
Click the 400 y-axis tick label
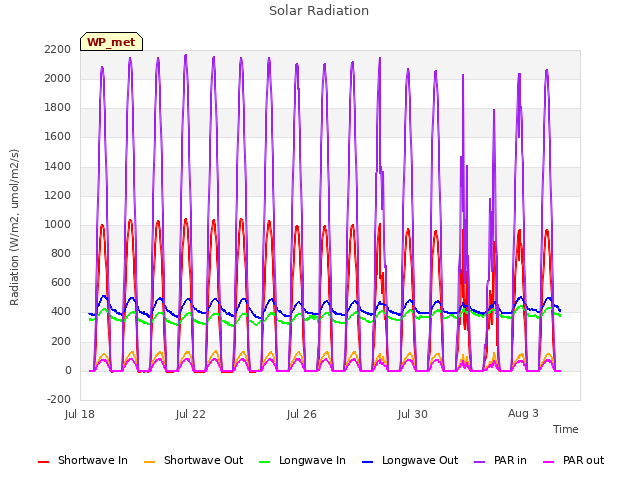pos(61,312)
